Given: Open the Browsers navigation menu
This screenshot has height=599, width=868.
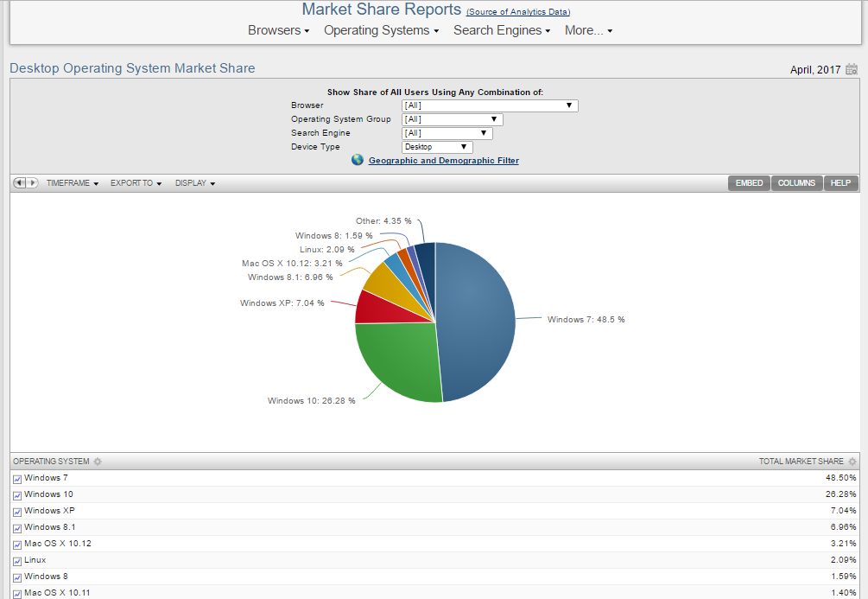Looking at the screenshot, I should click(x=278, y=30).
